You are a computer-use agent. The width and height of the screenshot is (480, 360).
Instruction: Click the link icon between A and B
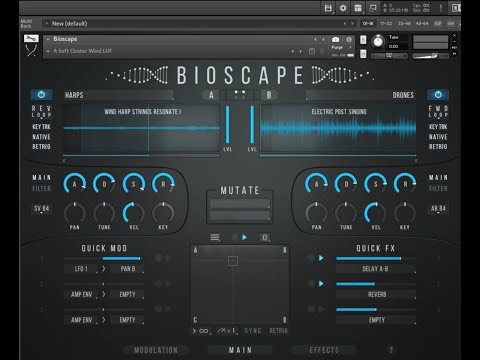(240, 95)
